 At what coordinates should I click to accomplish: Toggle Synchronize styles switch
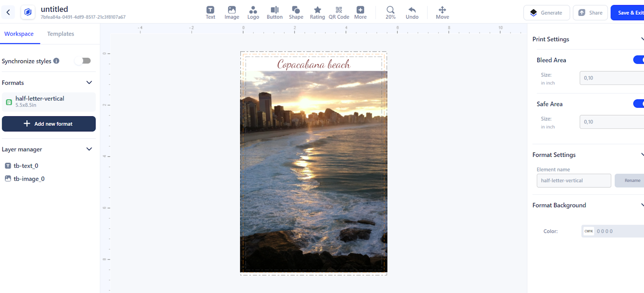[83, 61]
